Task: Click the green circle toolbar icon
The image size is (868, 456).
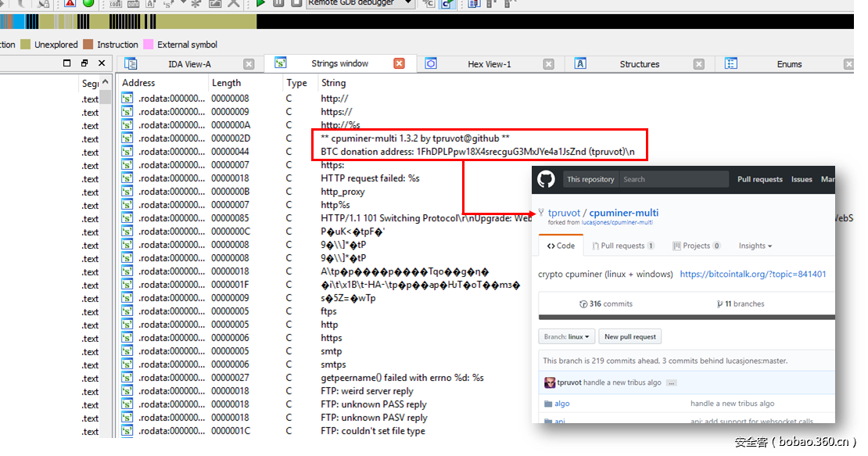Action: pos(88,3)
